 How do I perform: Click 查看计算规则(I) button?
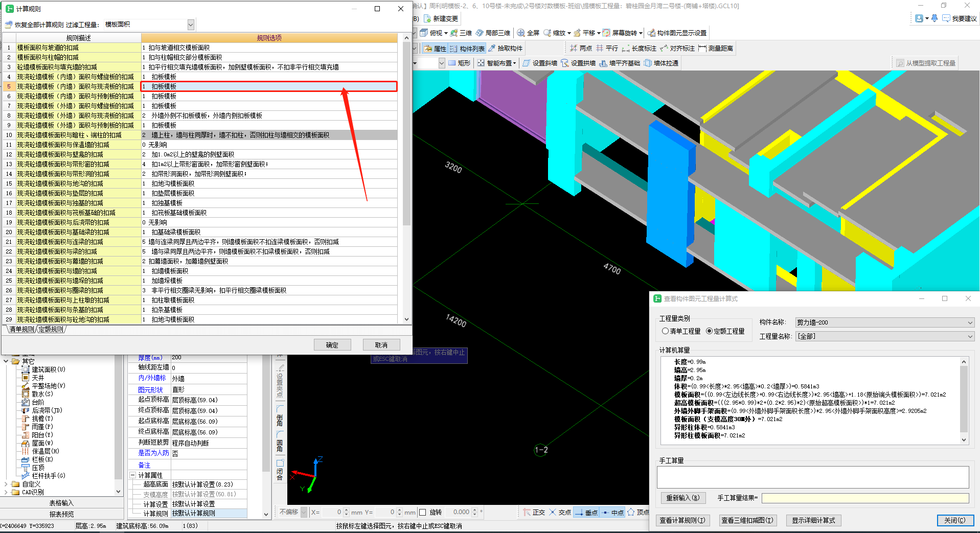(682, 520)
